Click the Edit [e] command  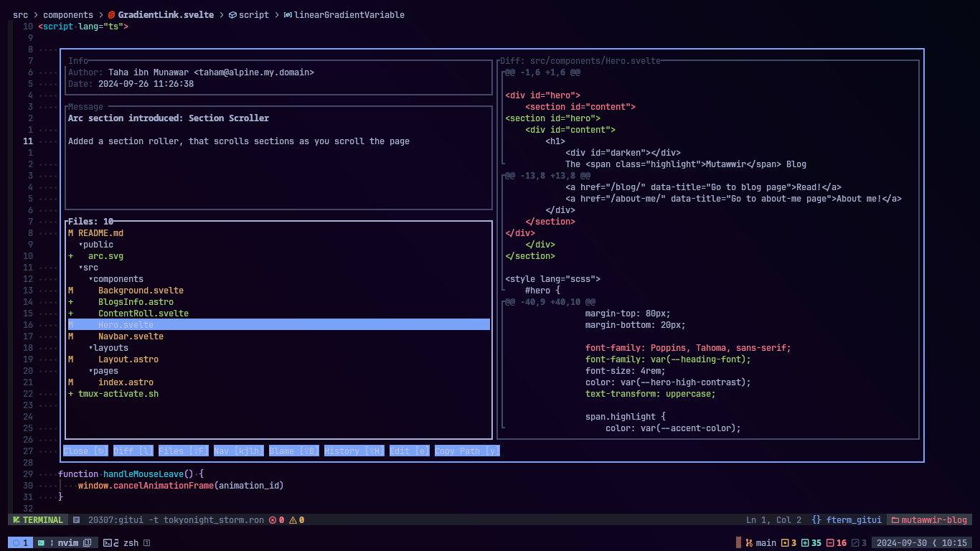tap(410, 451)
